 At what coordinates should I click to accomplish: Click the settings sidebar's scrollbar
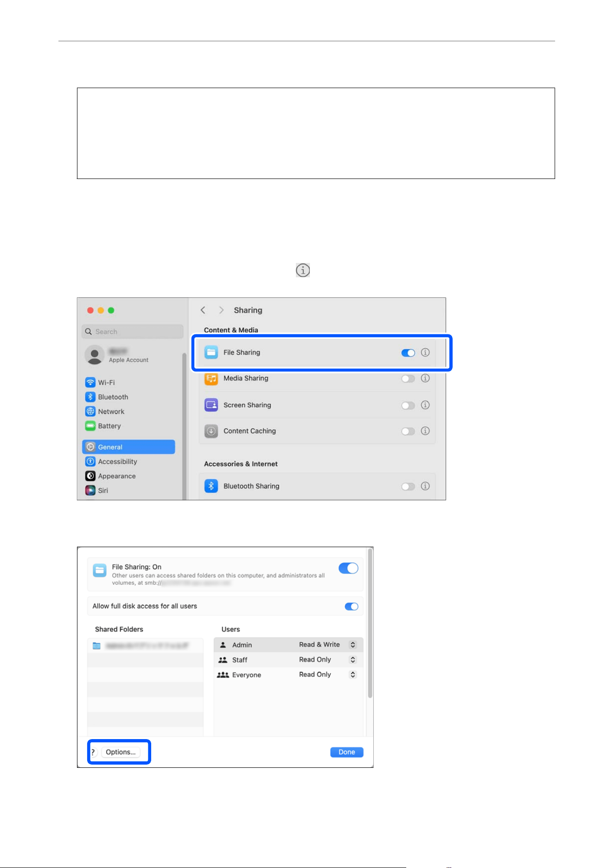[x=184, y=426]
